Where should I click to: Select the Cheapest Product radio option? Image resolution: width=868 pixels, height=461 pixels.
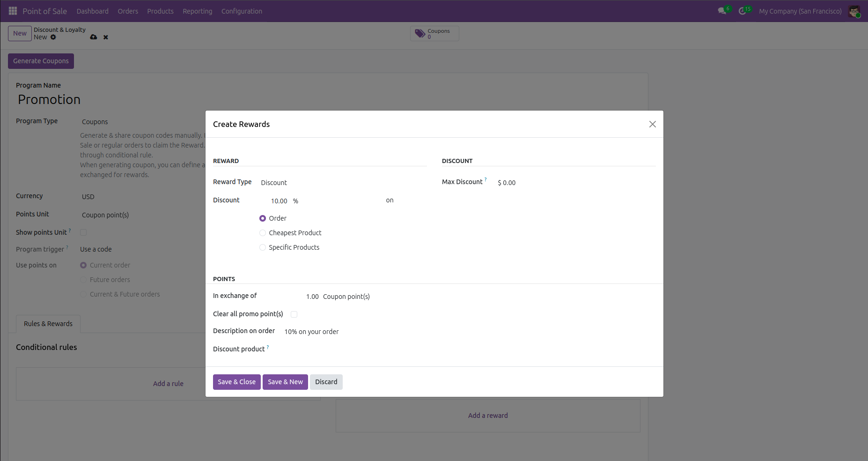pos(263,233)
